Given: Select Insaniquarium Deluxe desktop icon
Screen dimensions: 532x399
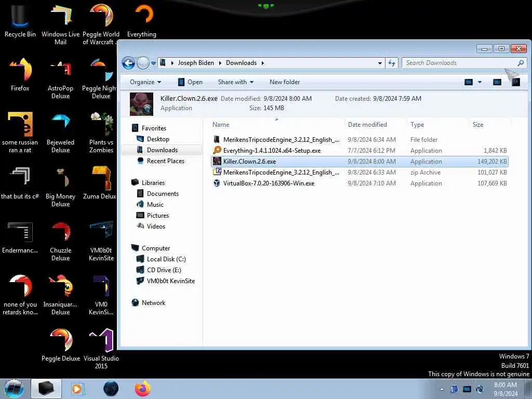Looking at the screenshot, I should click(60, 295).
